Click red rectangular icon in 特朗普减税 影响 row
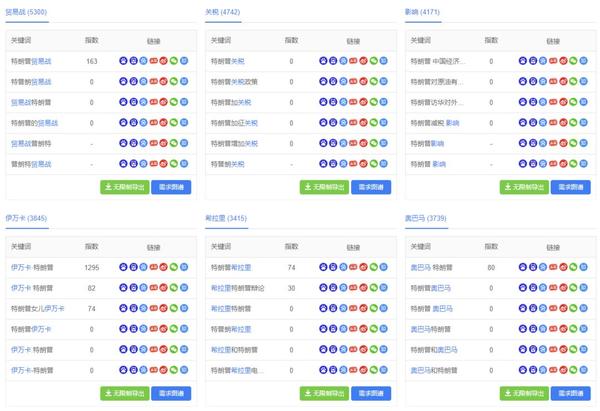 [553, 122]
